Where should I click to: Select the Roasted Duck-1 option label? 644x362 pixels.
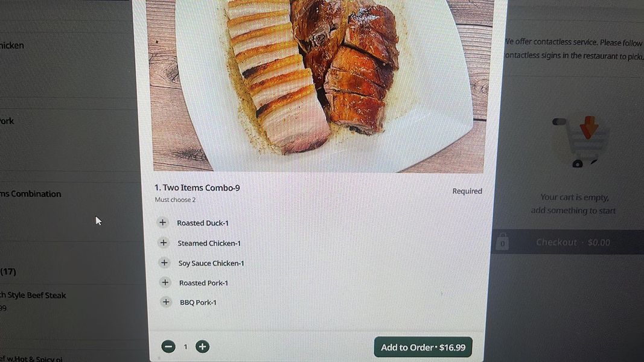(202, 223)
